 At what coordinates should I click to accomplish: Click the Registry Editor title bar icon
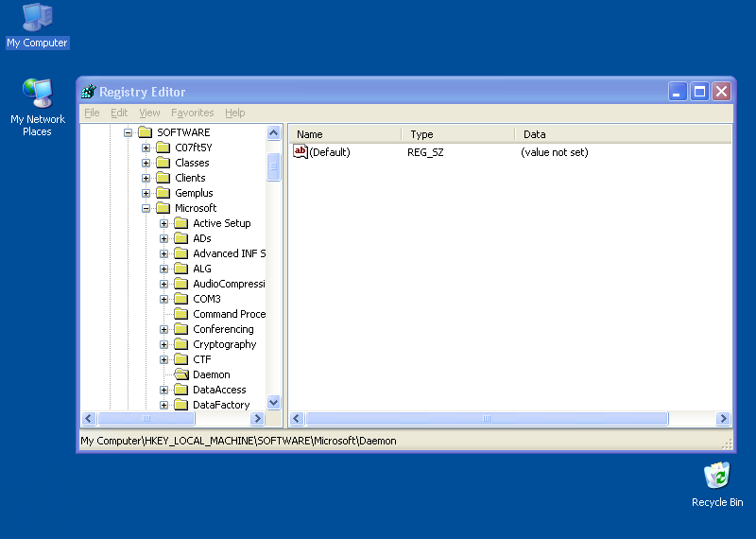(x=89, y=91)
